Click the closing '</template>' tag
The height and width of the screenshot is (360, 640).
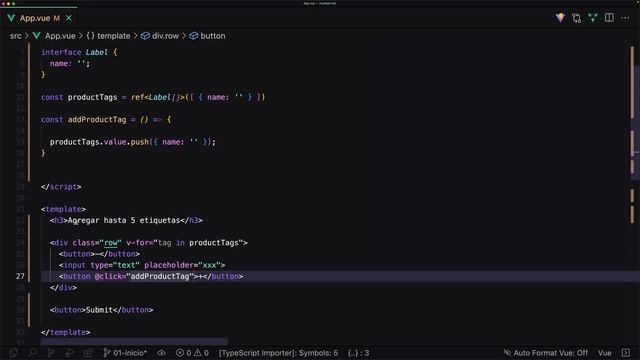66,332
